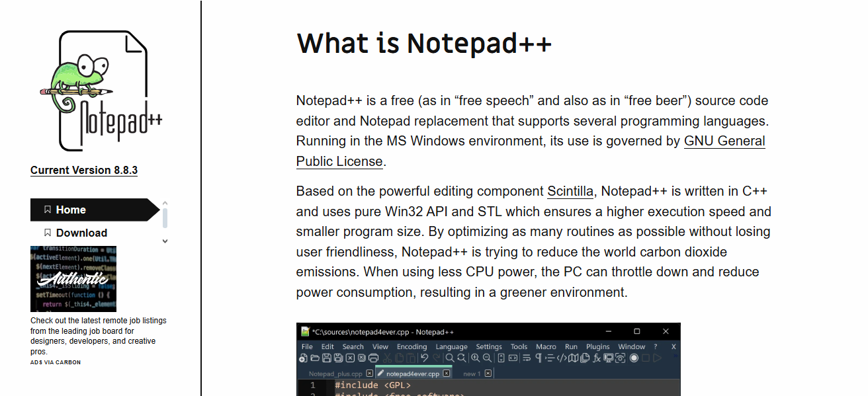Click the scissors Cut icon

[x=387, y=358]
